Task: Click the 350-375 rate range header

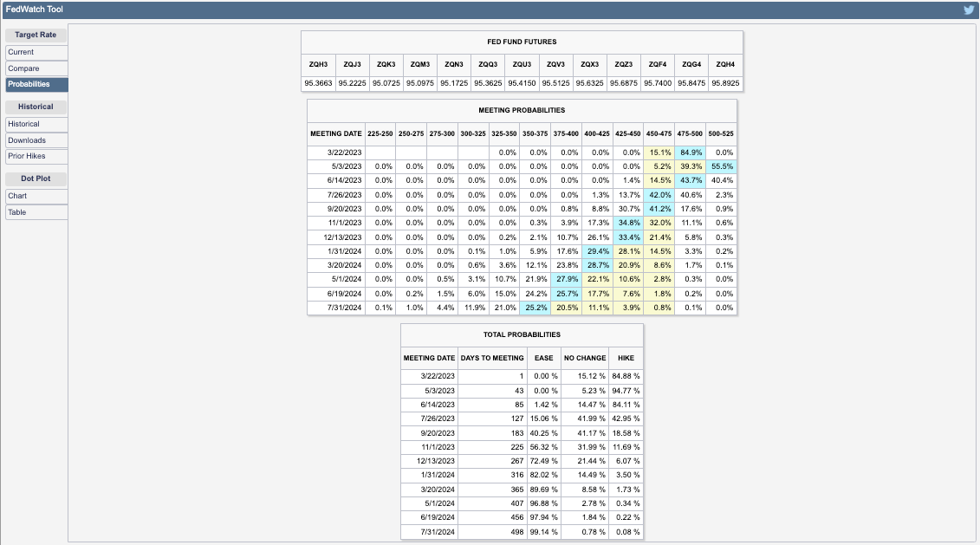Action: [535, 133]
